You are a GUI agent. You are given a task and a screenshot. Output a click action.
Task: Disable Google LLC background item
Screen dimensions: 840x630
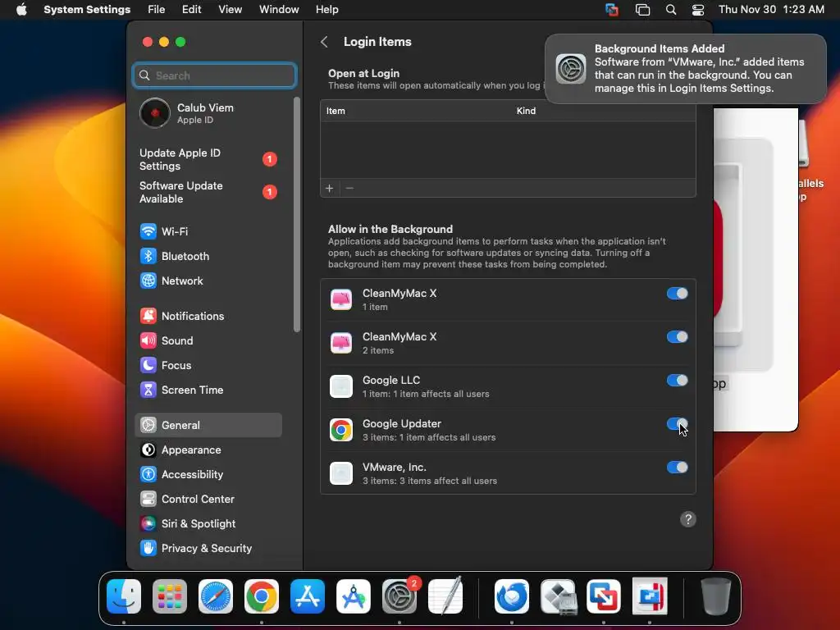click(x=677, y=381)
